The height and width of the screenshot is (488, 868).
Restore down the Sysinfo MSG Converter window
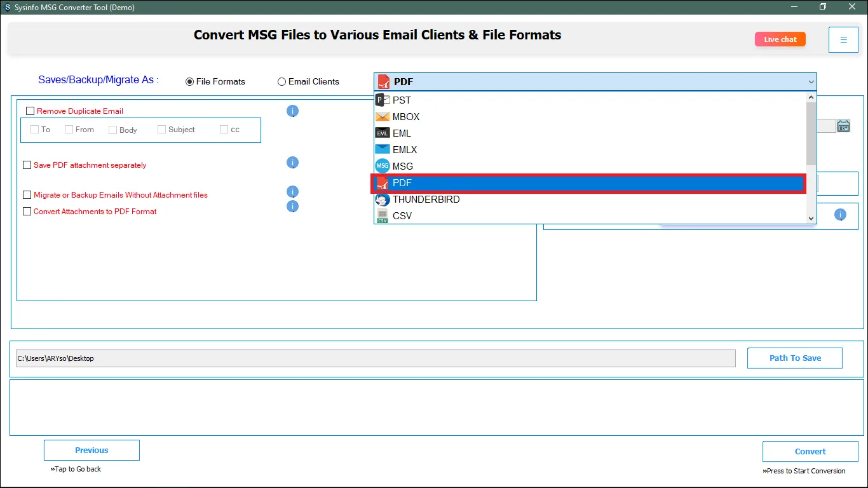pos(823,7)
